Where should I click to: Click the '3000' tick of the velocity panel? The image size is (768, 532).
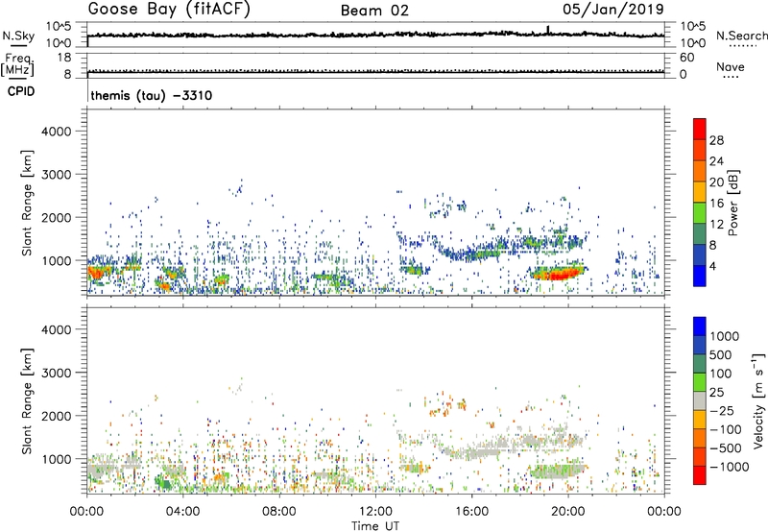pyautogui.click(x=57, y=373)
